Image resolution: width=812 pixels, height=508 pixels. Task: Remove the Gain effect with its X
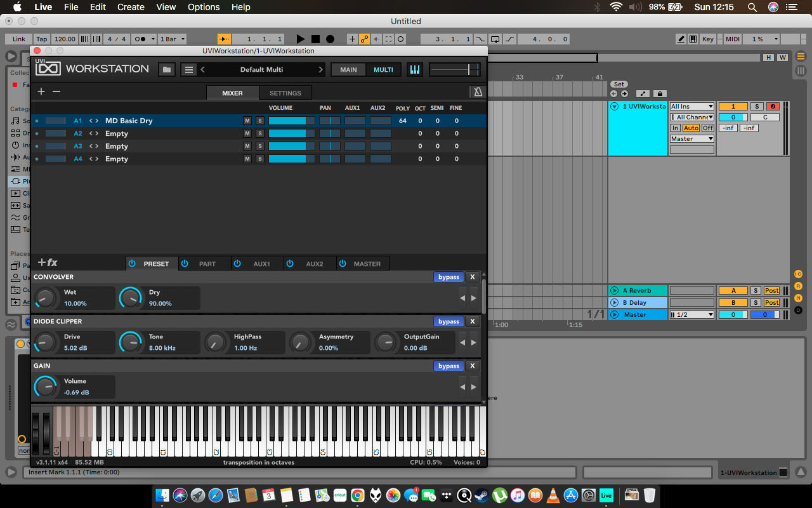coord(472,366)
